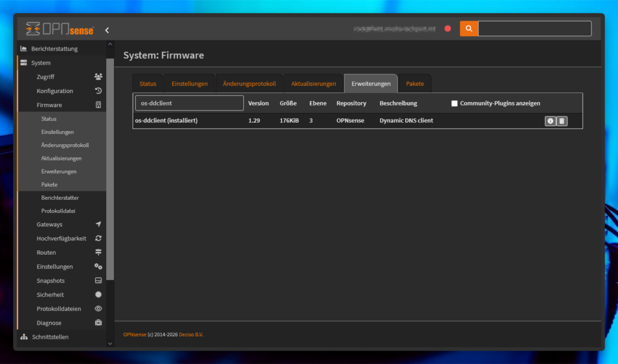Collapse sidebar with the chevron arrow

pos(107,30)
